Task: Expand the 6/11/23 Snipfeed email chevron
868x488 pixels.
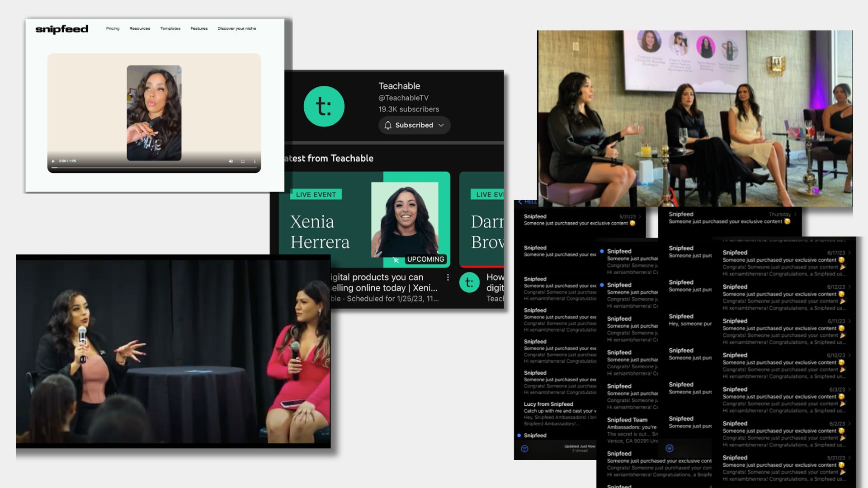Action: [x=849, y=321]
